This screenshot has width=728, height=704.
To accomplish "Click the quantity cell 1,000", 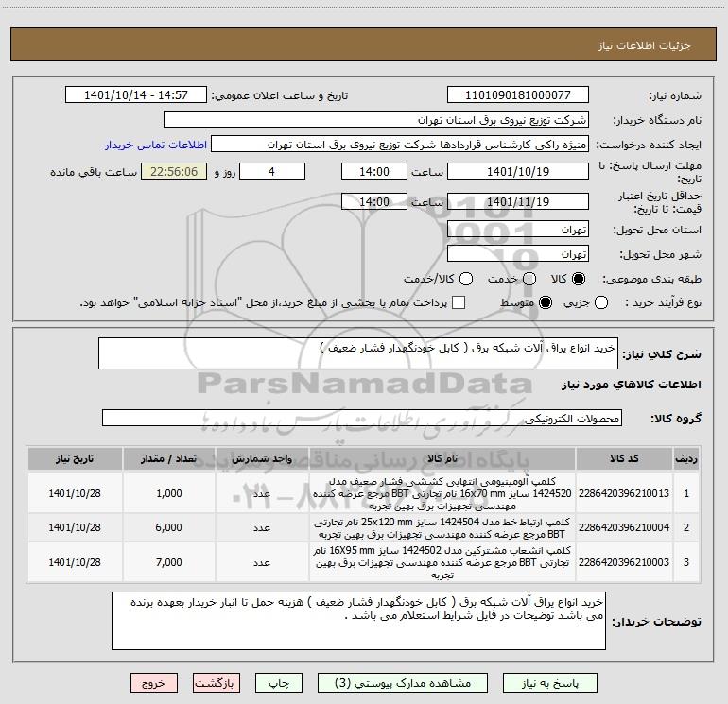I will (169, 493).
